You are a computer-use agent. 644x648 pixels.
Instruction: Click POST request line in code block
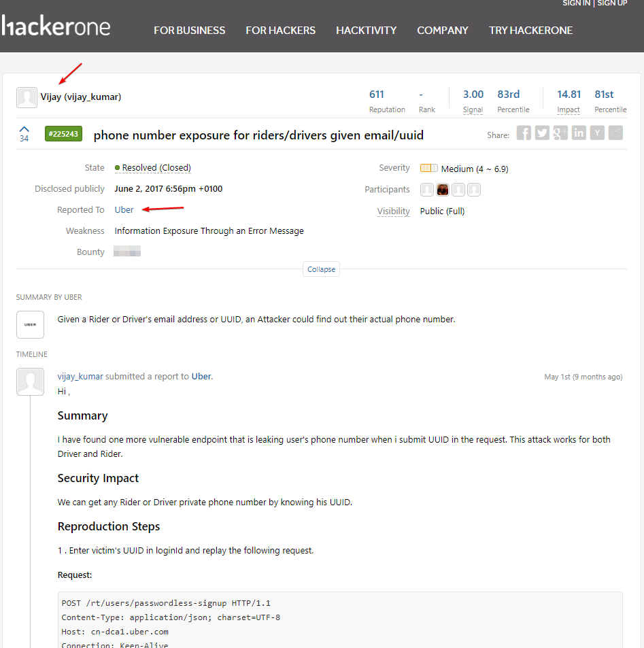(166, 603)
